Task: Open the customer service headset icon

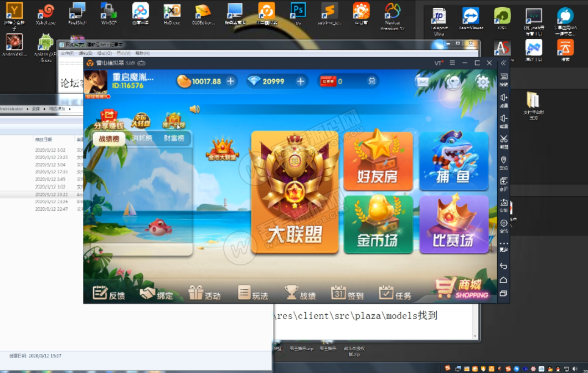Action: (453, 81)
